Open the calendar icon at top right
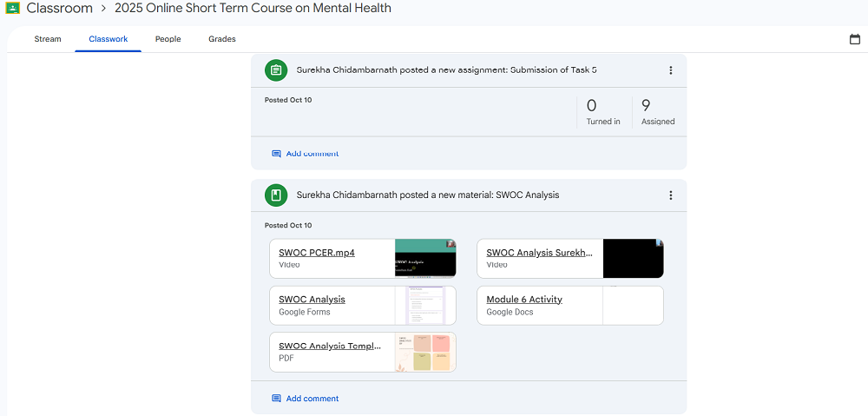Screen dimensions: 868x416 click(855, 39)
